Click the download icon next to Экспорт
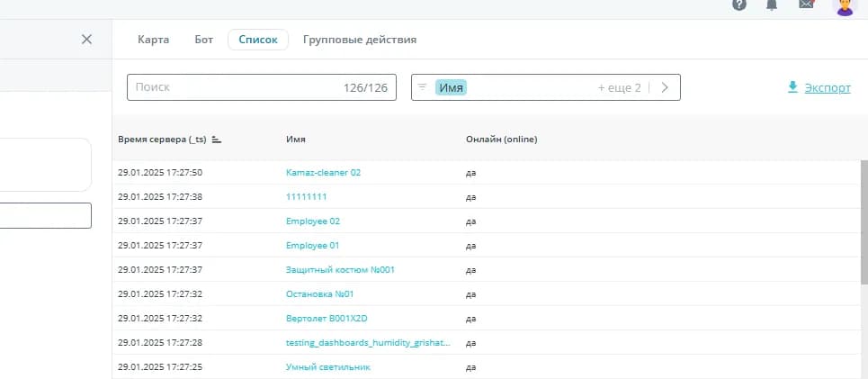The height and width of the screenshot is (379, 868). [x=792, y=87]
